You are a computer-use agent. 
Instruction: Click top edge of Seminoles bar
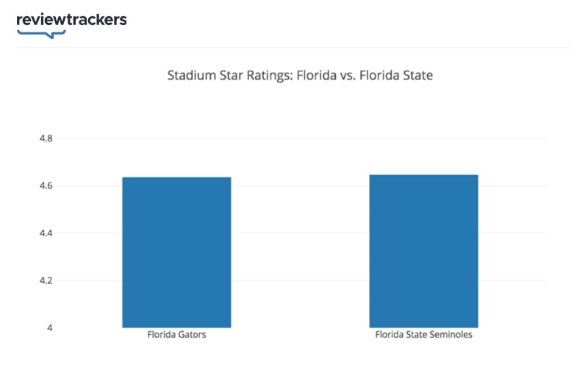[x=424, y=175]
